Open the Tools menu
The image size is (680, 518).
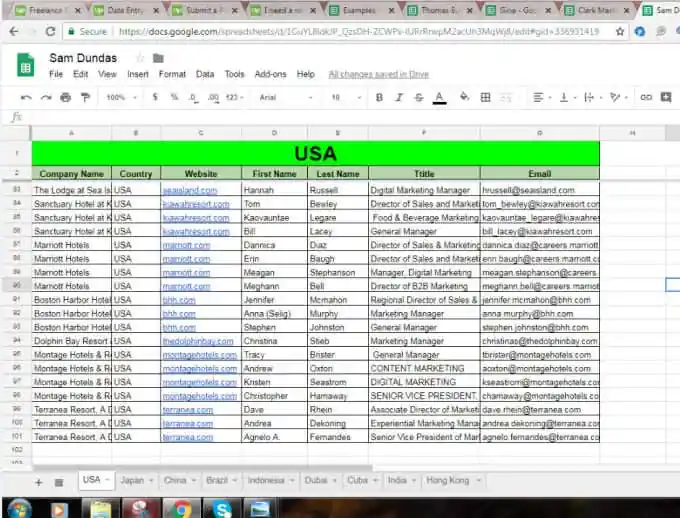[234, 74]
